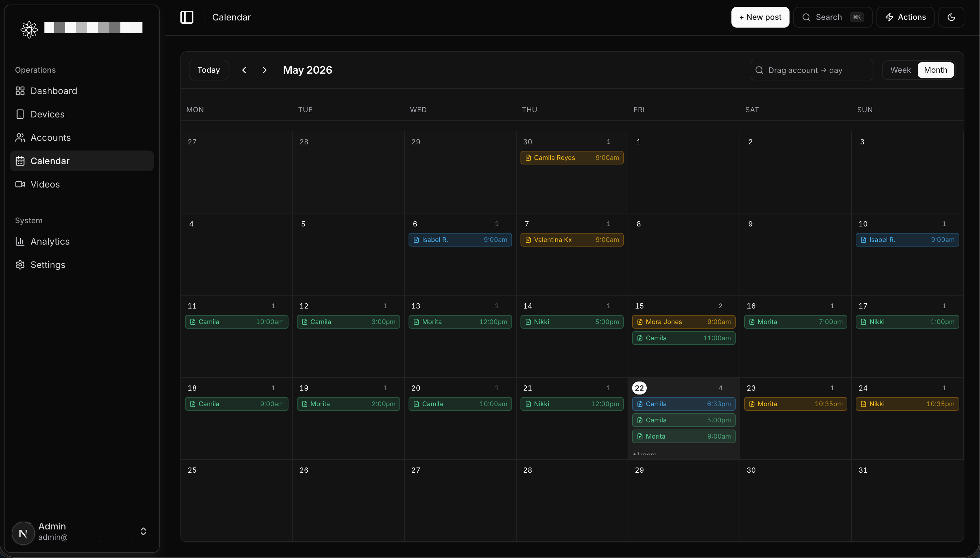Select May day number 29
Image resolution: width=980 pixels, height=558 pixels.
pos(639,470)
